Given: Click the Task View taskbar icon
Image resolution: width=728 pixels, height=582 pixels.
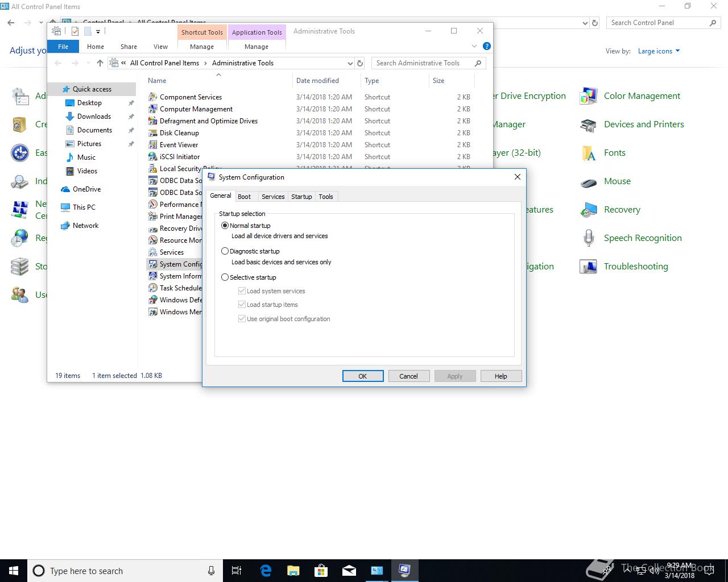Looking at the screenshot, I should point(237,571).
